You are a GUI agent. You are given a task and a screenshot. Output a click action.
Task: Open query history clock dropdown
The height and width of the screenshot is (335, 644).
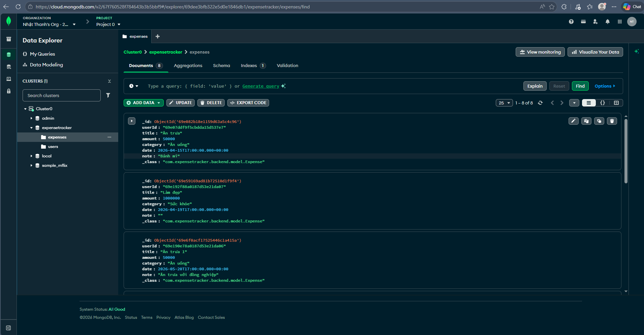point(134,86)
